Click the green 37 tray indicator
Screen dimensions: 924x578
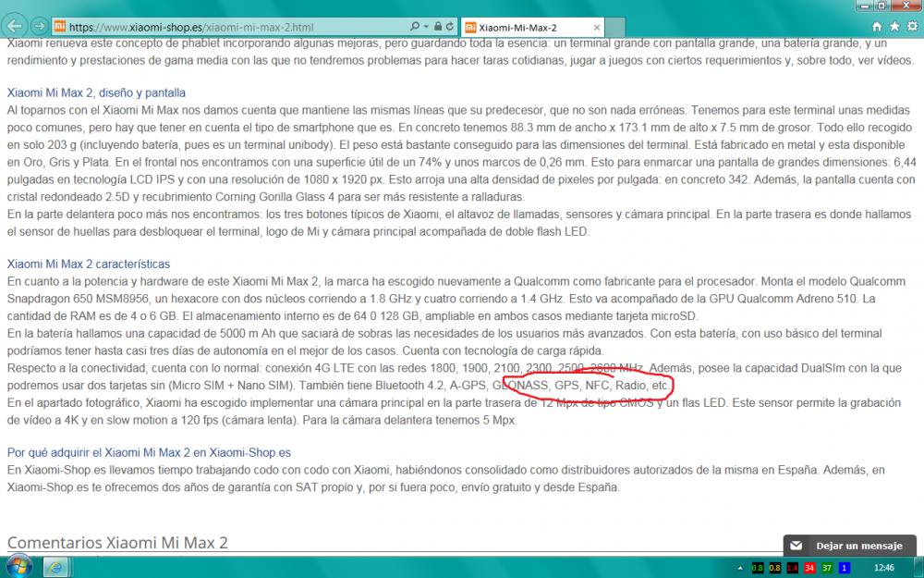pos(827,568)
